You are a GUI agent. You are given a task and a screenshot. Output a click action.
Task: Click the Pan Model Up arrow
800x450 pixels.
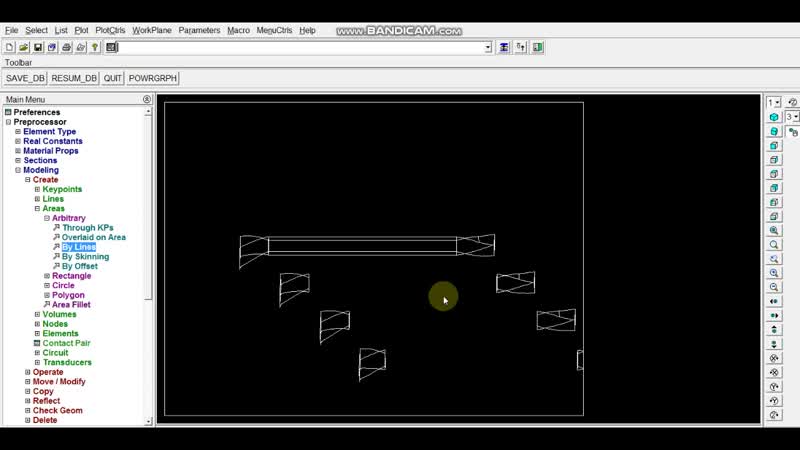(x=774, y=330)
